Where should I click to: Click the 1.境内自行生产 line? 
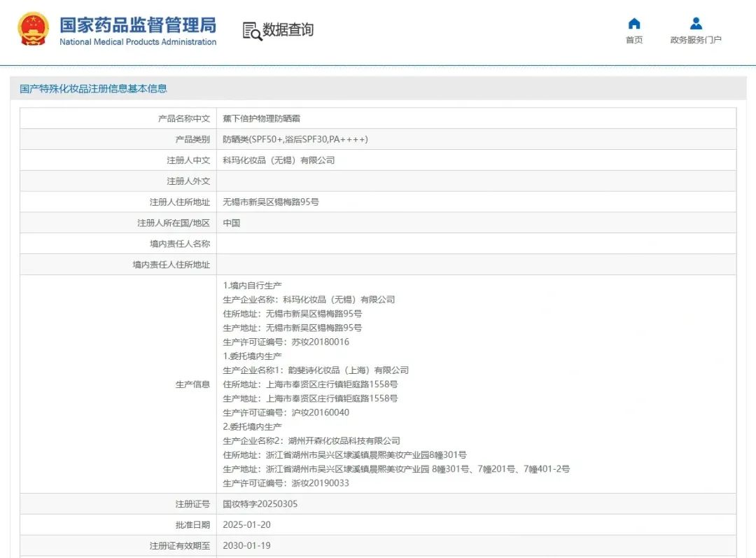252,286
